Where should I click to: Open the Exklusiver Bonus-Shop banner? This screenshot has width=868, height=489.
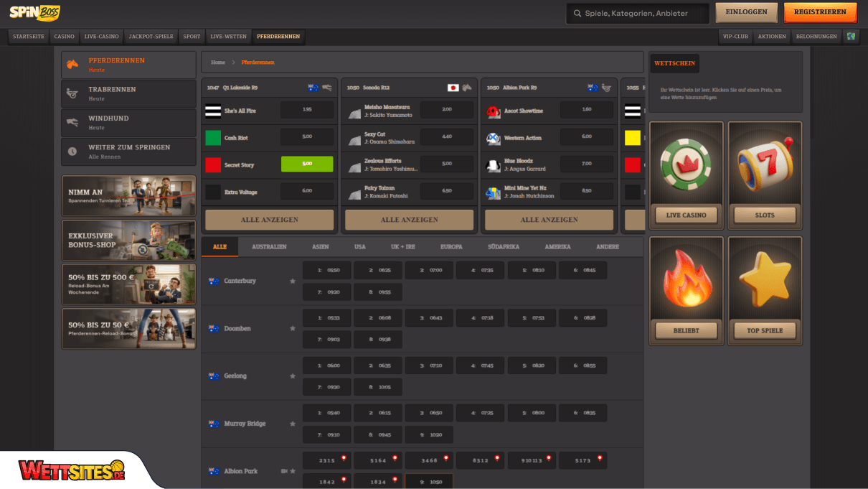(128, 240)
